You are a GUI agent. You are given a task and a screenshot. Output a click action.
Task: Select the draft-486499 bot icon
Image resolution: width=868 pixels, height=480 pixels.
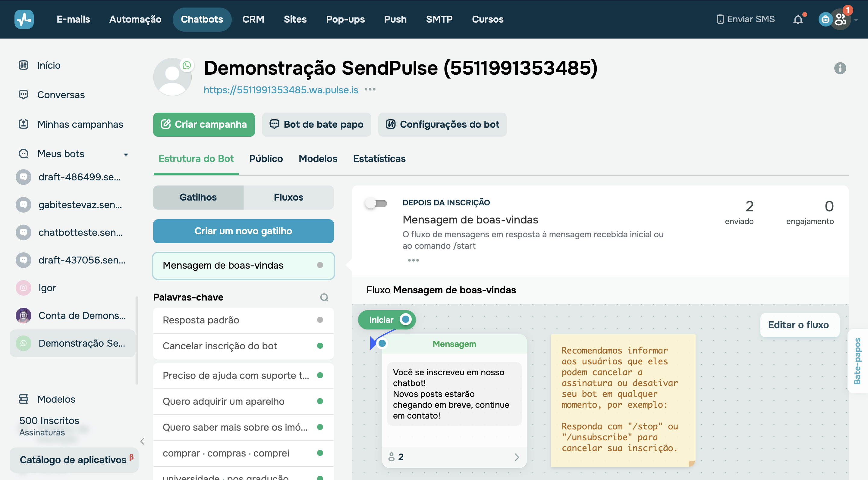coord(24,177)
